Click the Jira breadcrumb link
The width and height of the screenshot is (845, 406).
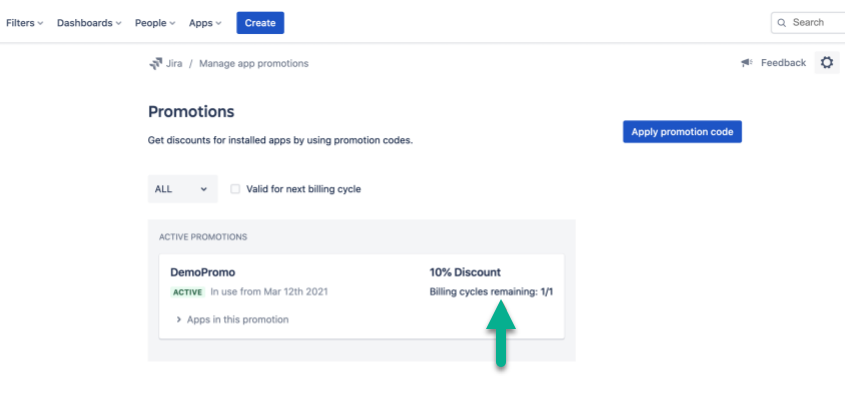(174, 63)
